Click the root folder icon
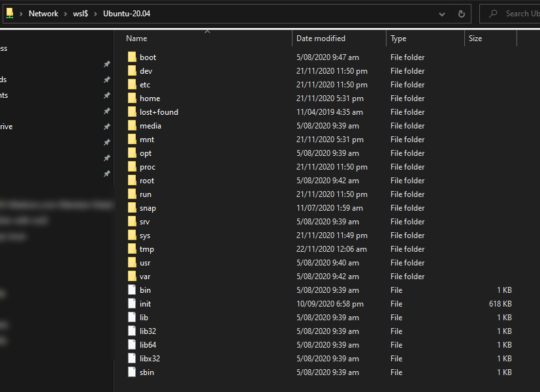Screen dimensions: 540x392 (x=132, y=181)
